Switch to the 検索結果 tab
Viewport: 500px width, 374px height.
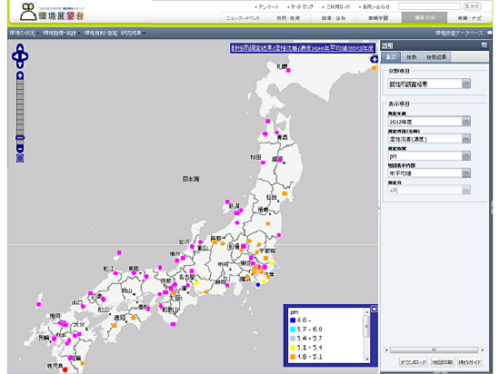tap(436, 57)
